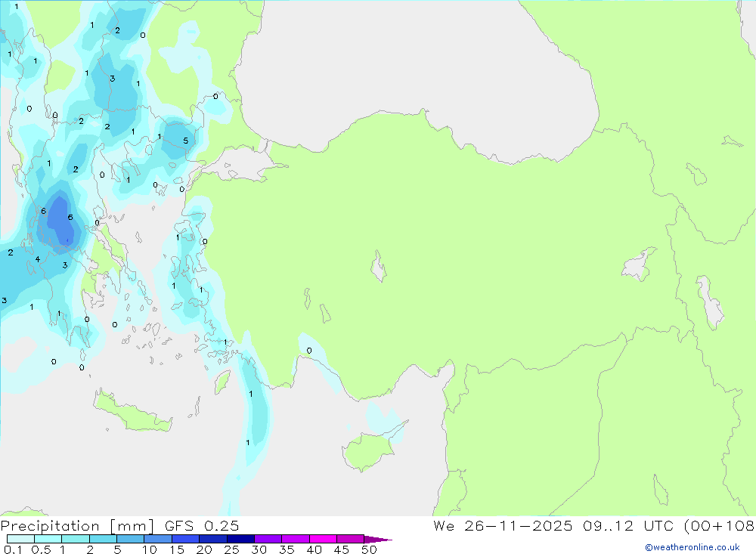The height and width of the screenshot is (554, 756).
Task: Click the legend label '10'
Action: tap(150, 549)
